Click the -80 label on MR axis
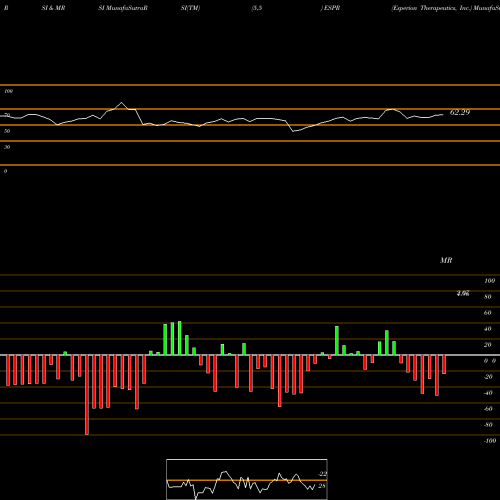Viewport: 500px width, 500px height. [488, 425]
